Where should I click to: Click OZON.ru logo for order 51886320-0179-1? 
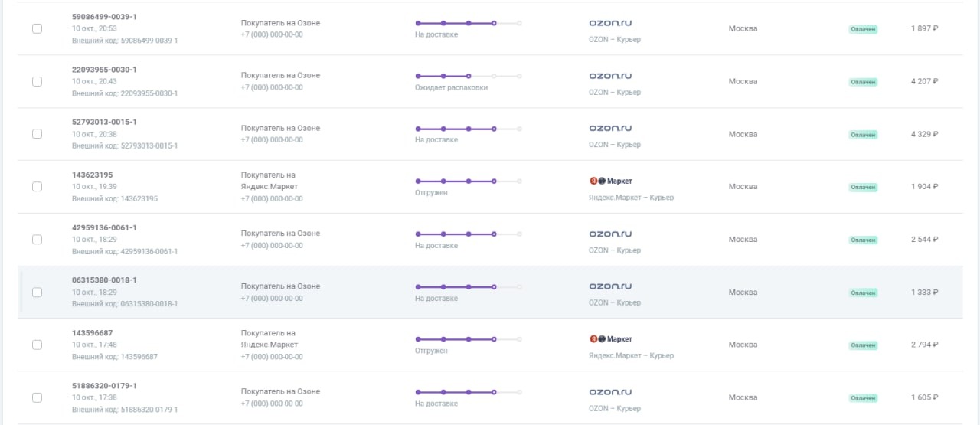[x=610, y=392]
